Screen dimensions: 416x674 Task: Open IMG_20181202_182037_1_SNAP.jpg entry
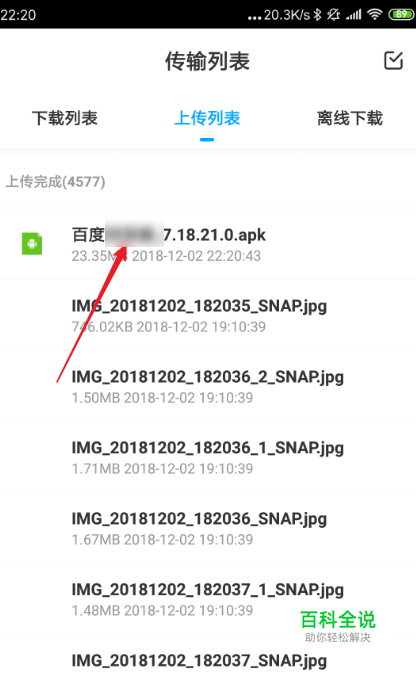pos(208,599)
